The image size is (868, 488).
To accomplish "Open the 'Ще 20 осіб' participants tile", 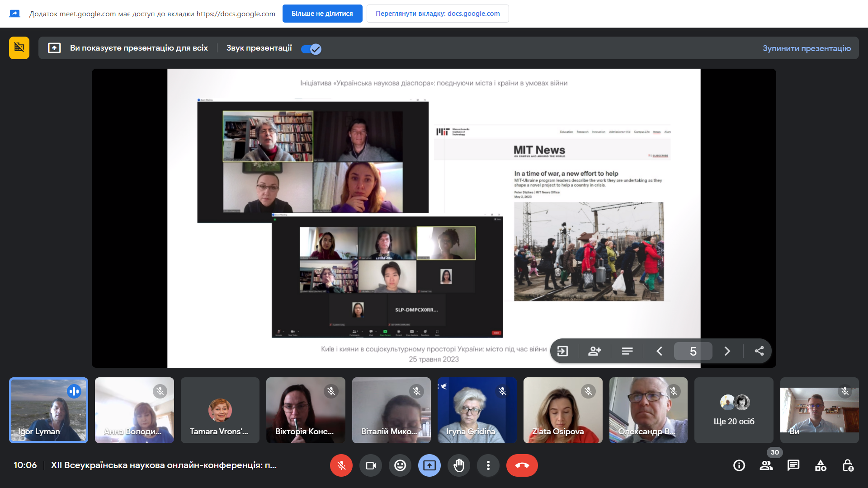I will tap(734, 410).
